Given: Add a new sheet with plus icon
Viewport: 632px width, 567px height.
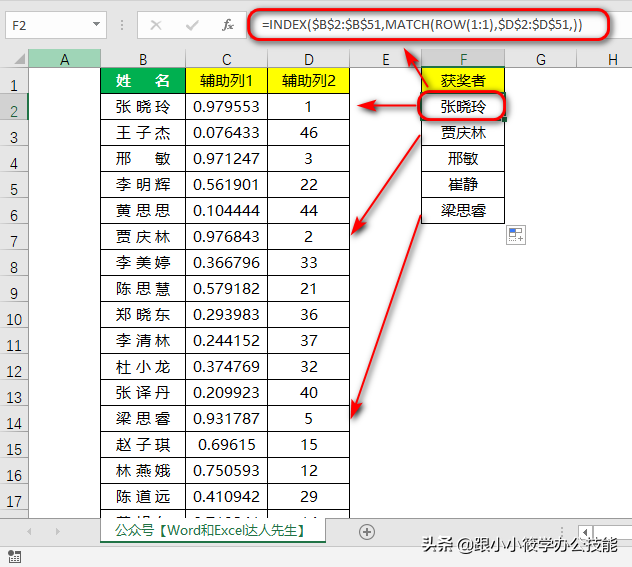Looking at the screenshot, I should (x=367, y=532).
